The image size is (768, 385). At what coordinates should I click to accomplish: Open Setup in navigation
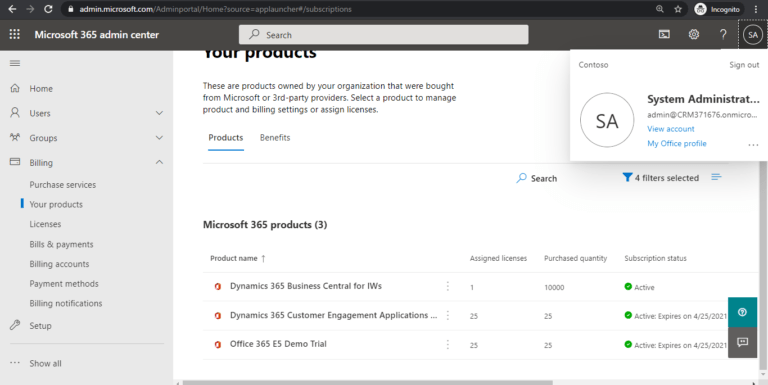click(40, 326)
